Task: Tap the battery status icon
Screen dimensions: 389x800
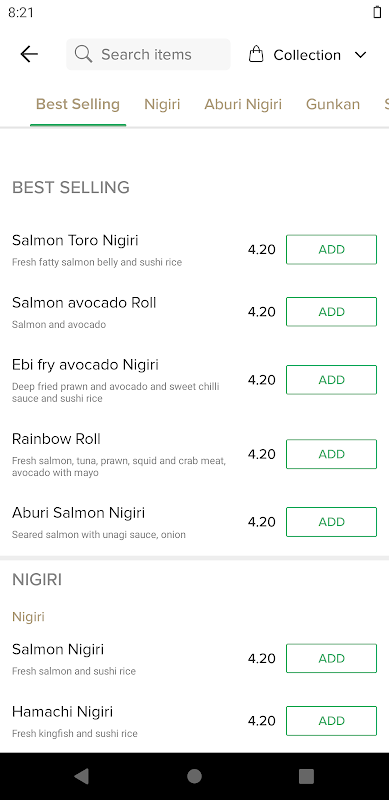Action: 377,12
